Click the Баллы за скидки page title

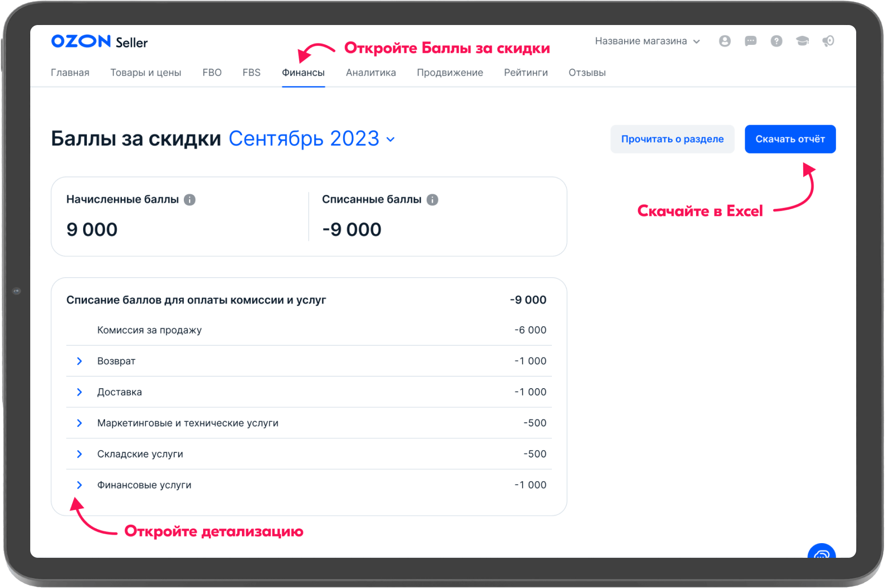pyautogui.click(x=136, y=139)
